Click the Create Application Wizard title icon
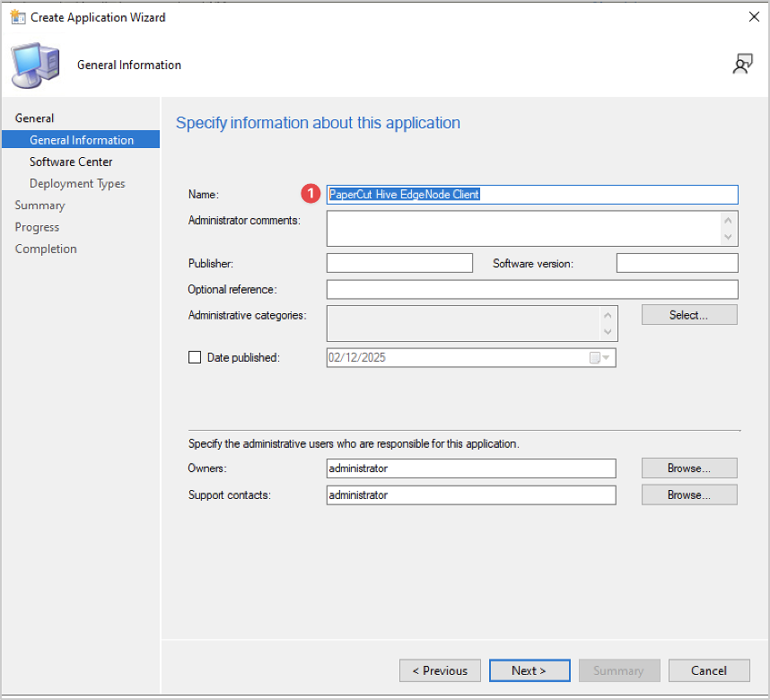The image size is (770, 700). [x=18, y=17]
